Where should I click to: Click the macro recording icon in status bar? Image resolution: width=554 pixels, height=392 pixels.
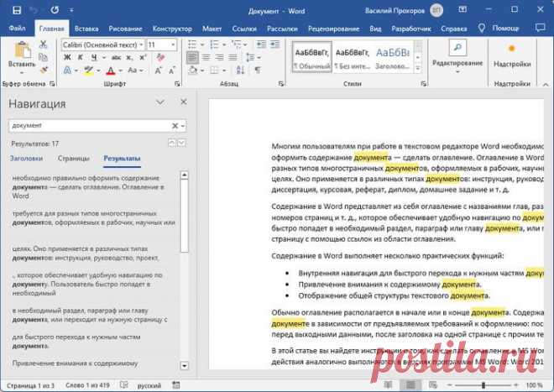coord(176,384)
